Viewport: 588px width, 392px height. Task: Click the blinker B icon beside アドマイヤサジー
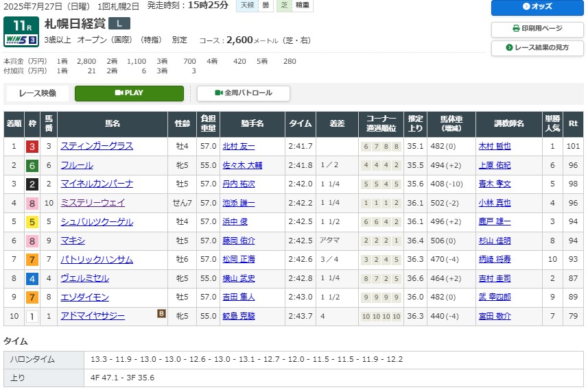pos(162,314)
